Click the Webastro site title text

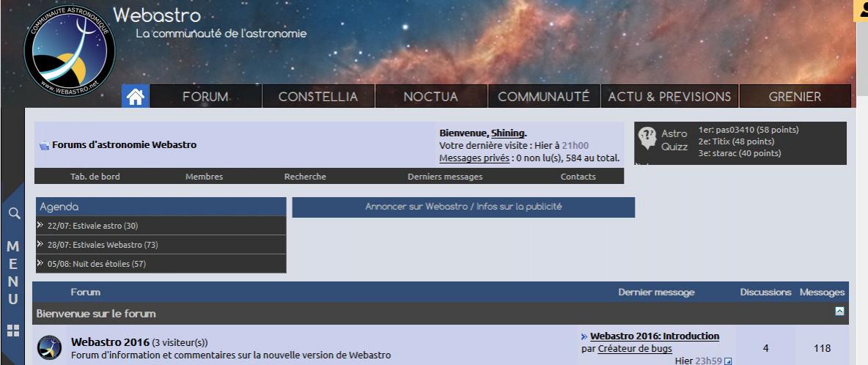point(157,15)
